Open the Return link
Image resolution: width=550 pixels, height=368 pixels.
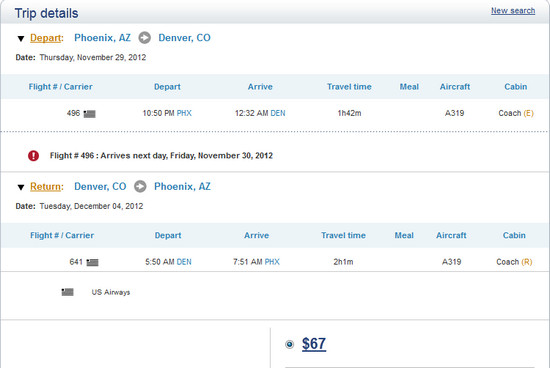[x=46, y=187]
